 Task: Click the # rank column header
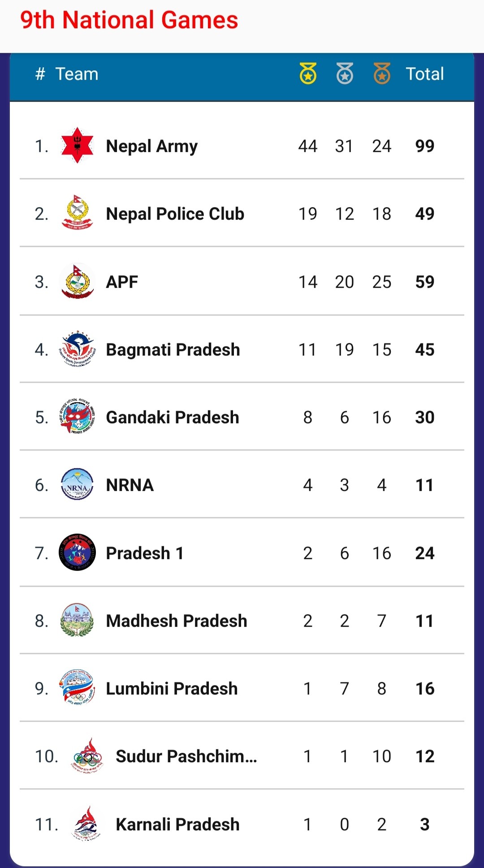tap(40, 74)
